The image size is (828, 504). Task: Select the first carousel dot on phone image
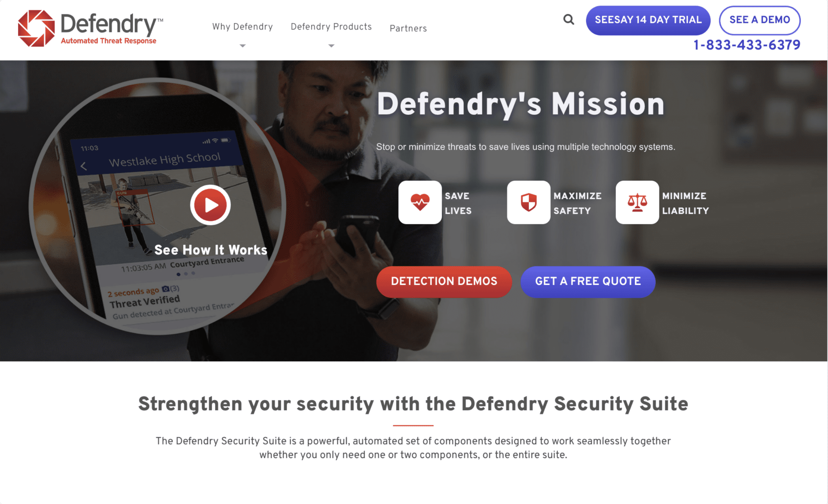[179, 274]
